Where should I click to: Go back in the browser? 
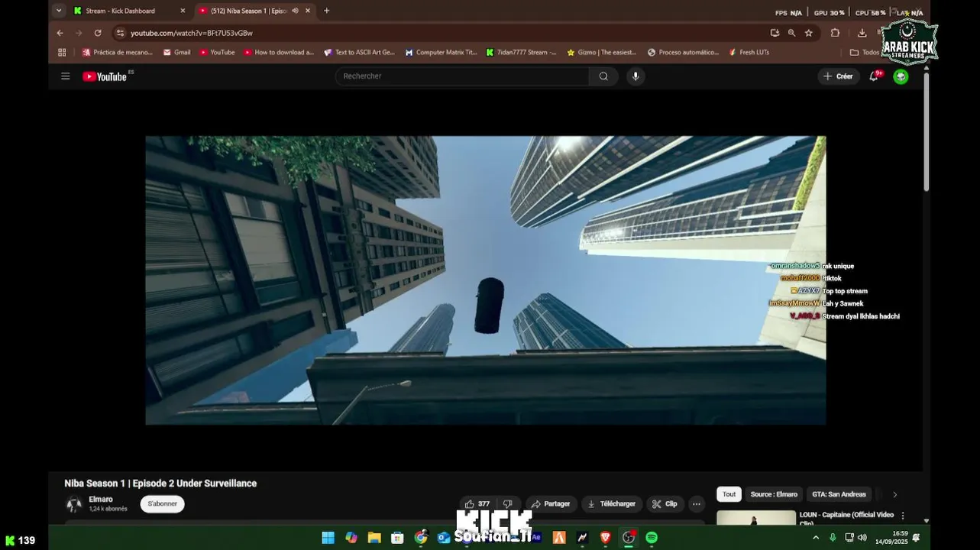60,33
